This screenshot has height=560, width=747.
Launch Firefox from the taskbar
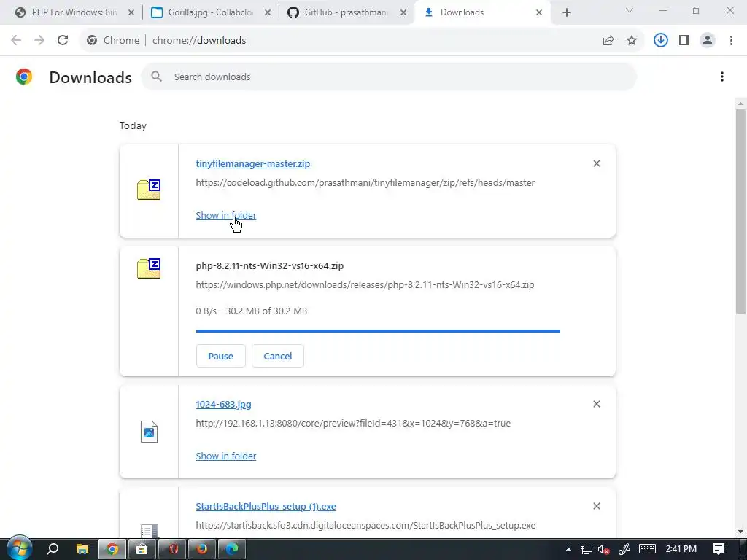201,549
